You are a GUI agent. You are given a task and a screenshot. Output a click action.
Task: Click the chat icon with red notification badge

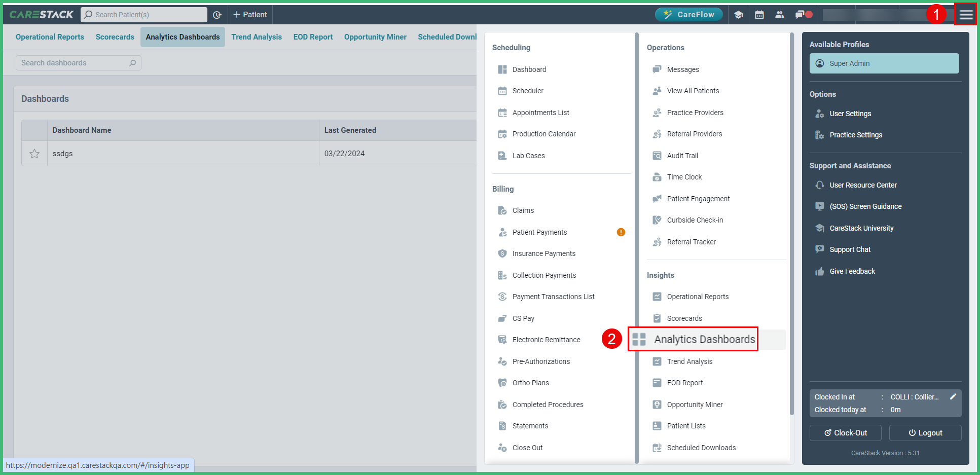(800, 15)
